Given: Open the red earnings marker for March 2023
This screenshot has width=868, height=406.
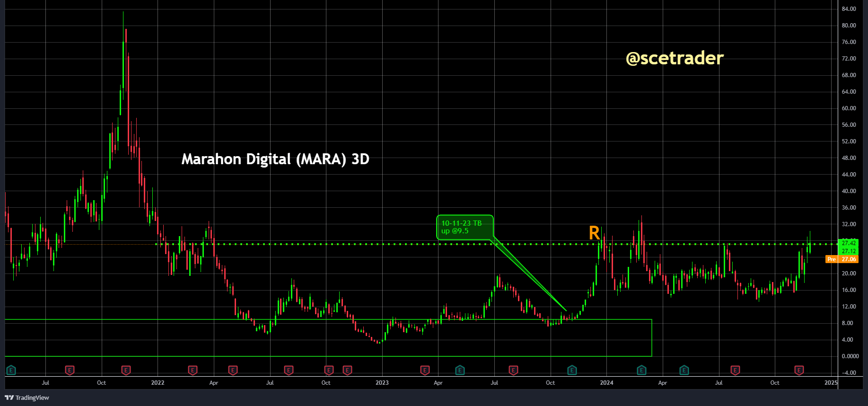Looking at the screenshot, I should click(x=425, y=370).
